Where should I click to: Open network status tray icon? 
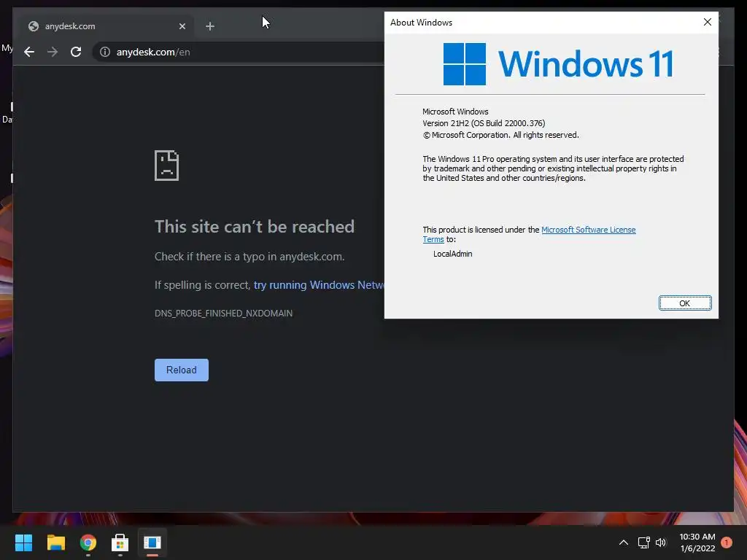[x=643, y=542]
